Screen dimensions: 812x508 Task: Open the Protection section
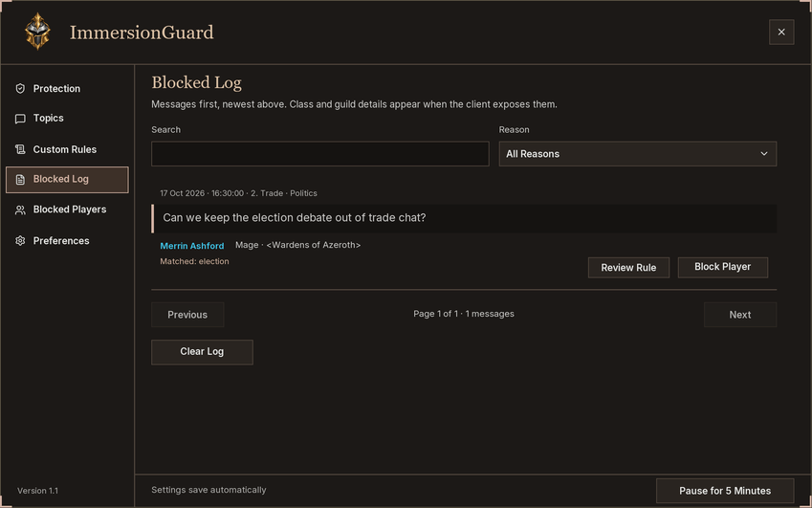click(67, 89)
